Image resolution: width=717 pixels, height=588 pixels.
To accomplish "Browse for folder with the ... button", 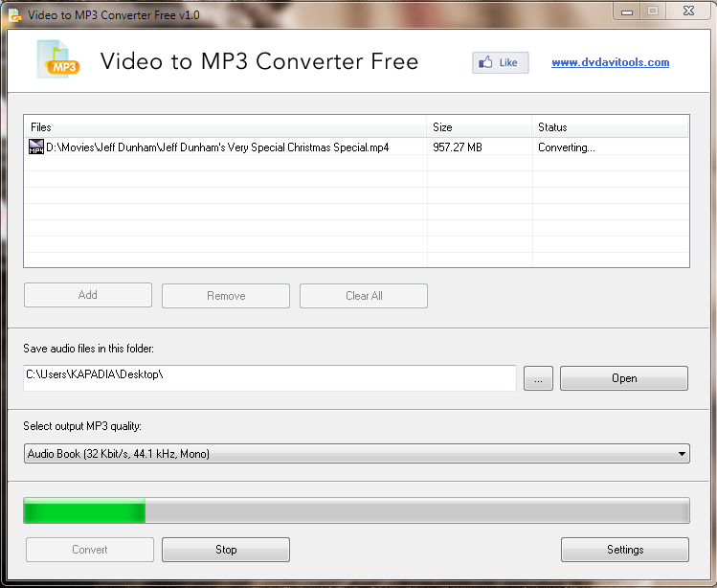I will pos(538,378).
